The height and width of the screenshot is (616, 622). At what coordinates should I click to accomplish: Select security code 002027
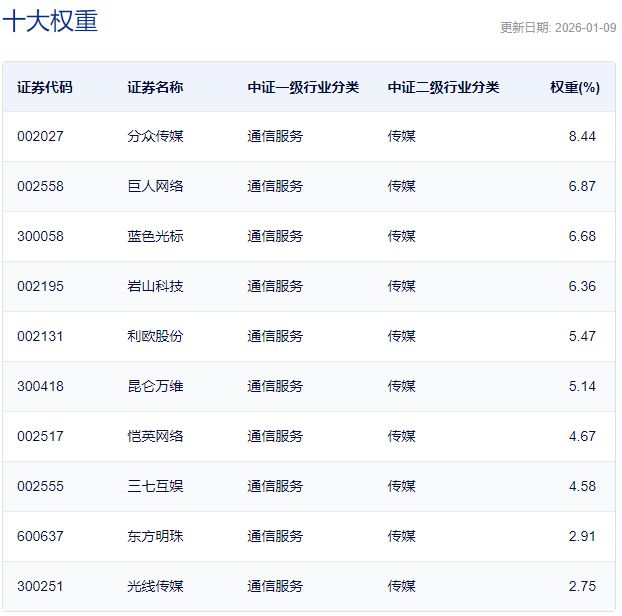click(x=40, y=136)
